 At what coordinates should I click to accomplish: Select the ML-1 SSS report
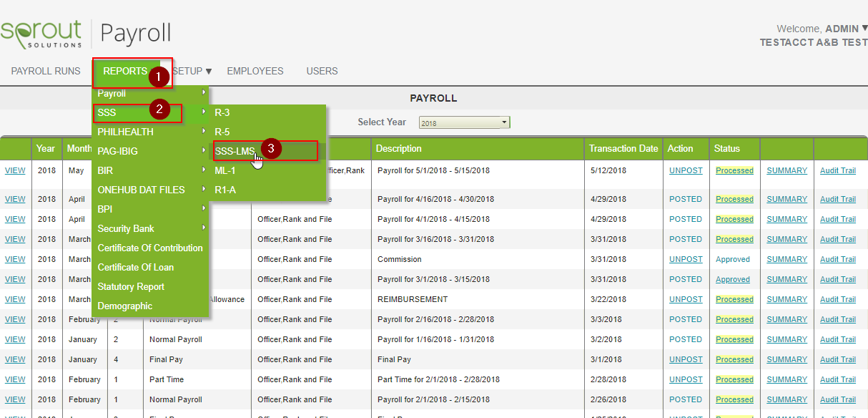(267, 170)
